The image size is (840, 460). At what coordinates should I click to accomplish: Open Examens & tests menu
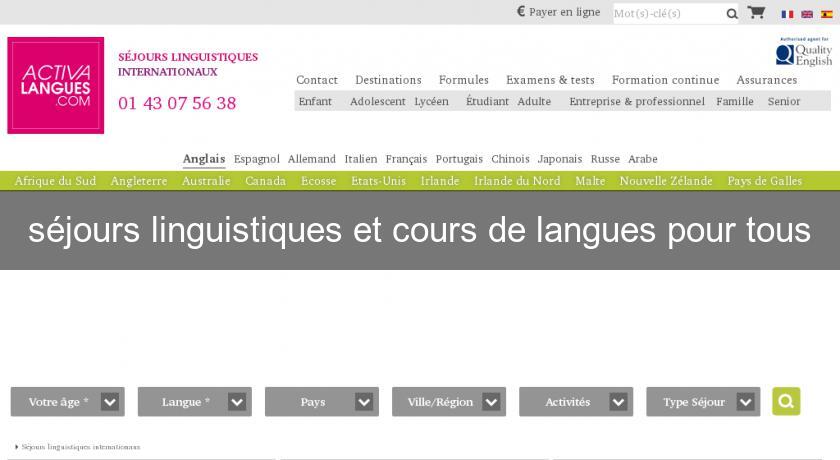pos(550,80)
